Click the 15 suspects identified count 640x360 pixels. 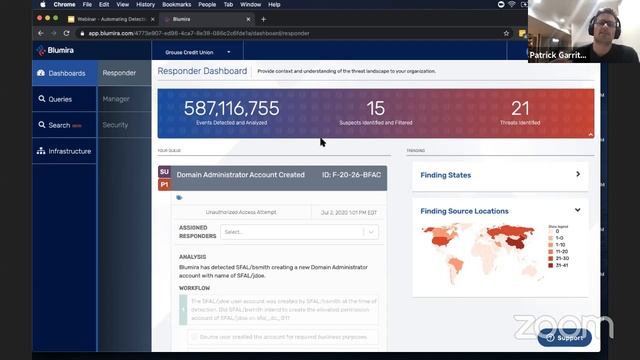tap(376, 109)
